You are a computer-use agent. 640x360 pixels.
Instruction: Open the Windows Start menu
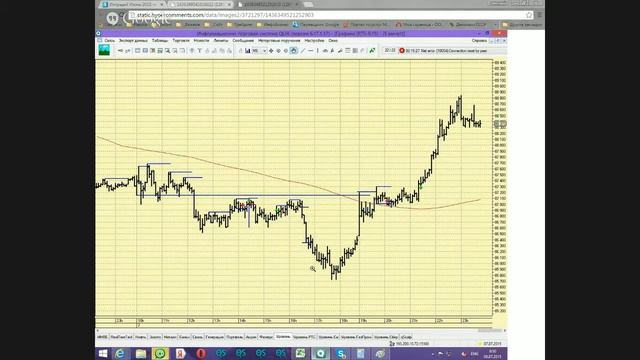pyautogui.click(x=102, y=353)
